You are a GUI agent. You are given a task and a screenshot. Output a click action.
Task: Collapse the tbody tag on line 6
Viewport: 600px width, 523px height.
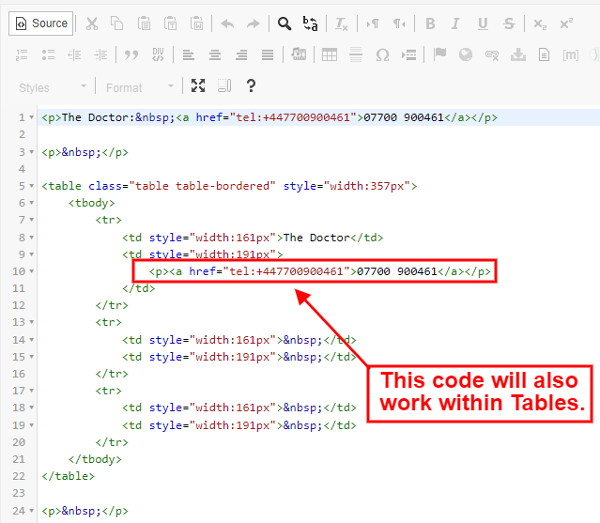pos(32,203)
